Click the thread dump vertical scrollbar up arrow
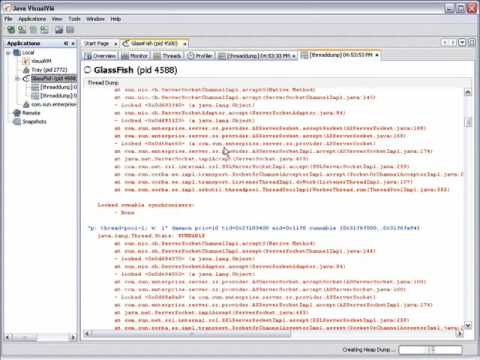The image size is (480, 360). point(468,92)
